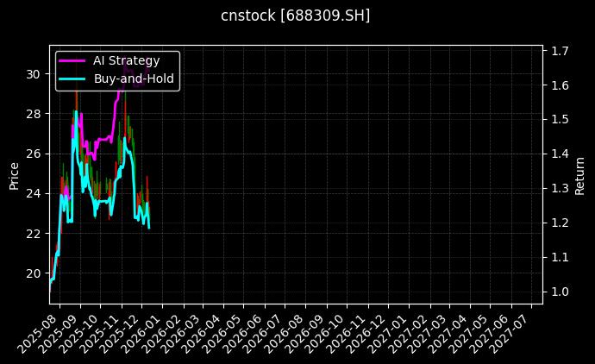Click the Return axis label on the right
The width and height of the screenshot is (595, 364).
coord(580,175)
